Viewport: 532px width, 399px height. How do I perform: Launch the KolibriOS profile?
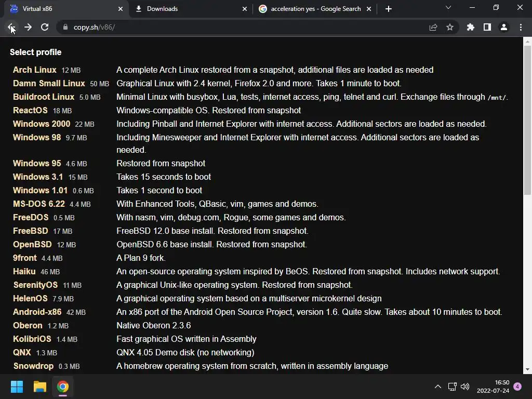pyautogui.click(x=32, y=339)
